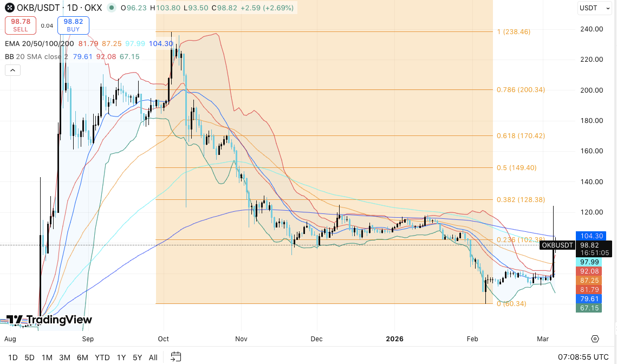The image size is (617, 364).
Task: Switch to the YTD range
Action: point(102,357)
